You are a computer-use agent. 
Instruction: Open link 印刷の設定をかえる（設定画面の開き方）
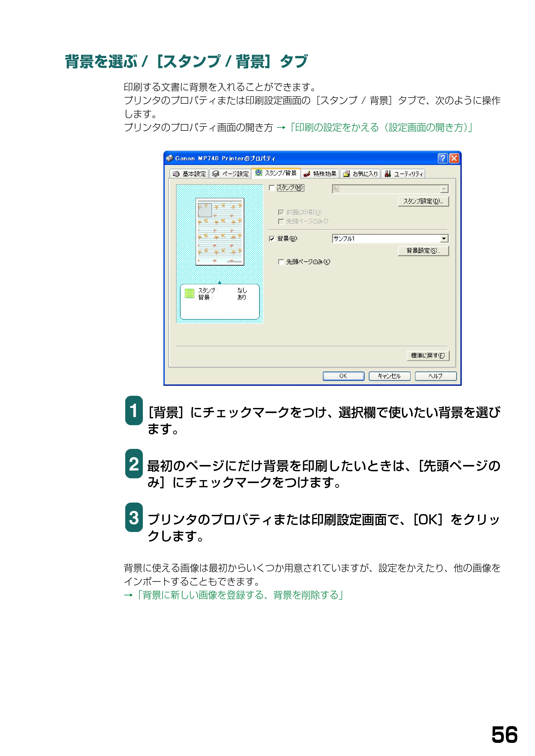tap(381, 128)
